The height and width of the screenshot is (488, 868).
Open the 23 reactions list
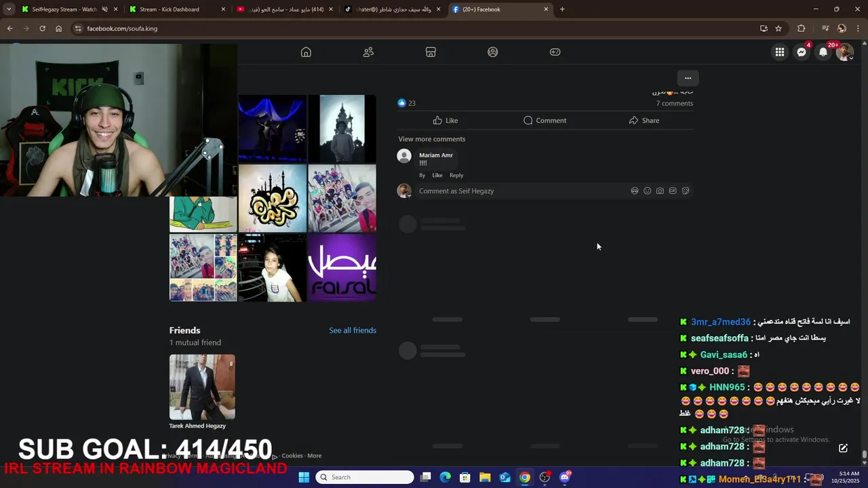tap(407, 103)
